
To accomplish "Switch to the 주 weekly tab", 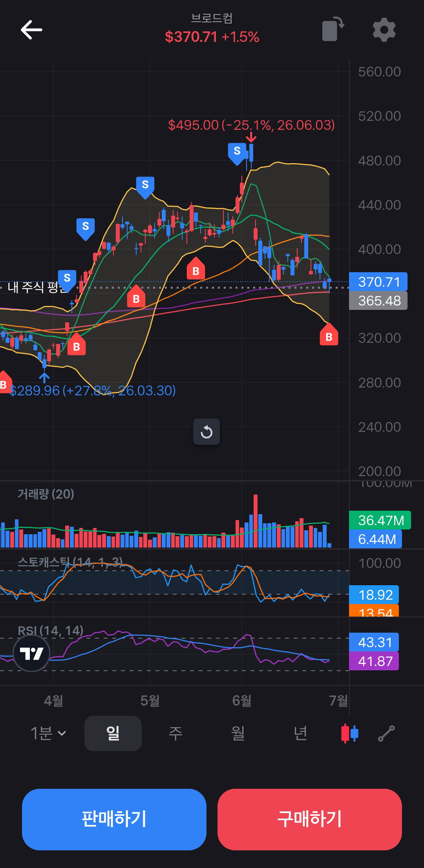I will tap(175, 733).
